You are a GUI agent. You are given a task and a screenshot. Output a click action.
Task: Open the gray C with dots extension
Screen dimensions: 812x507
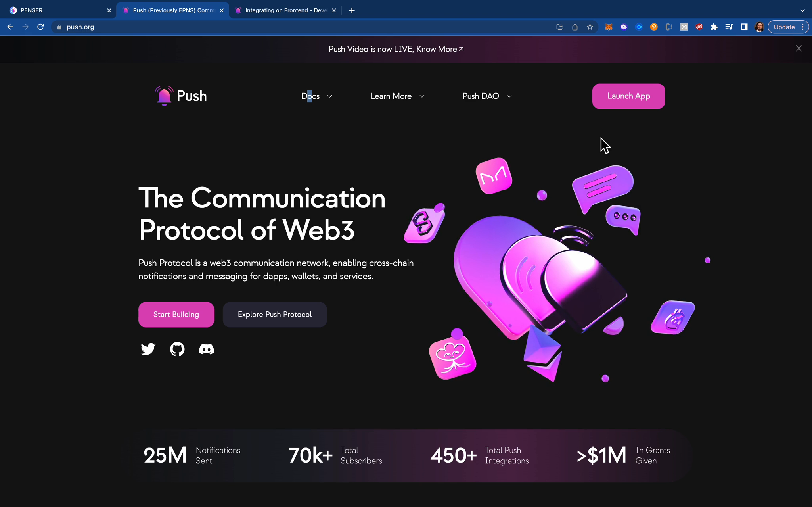click(669, 27)
